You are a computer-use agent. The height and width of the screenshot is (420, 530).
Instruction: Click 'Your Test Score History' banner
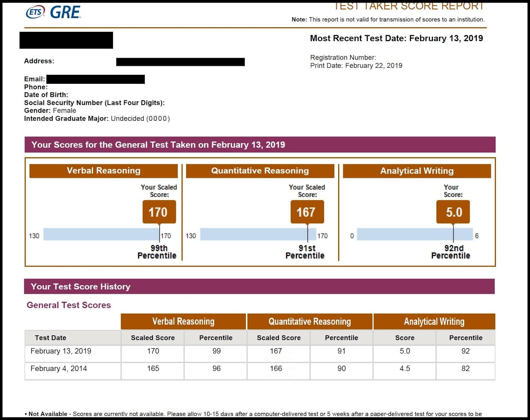coord(259,287)
